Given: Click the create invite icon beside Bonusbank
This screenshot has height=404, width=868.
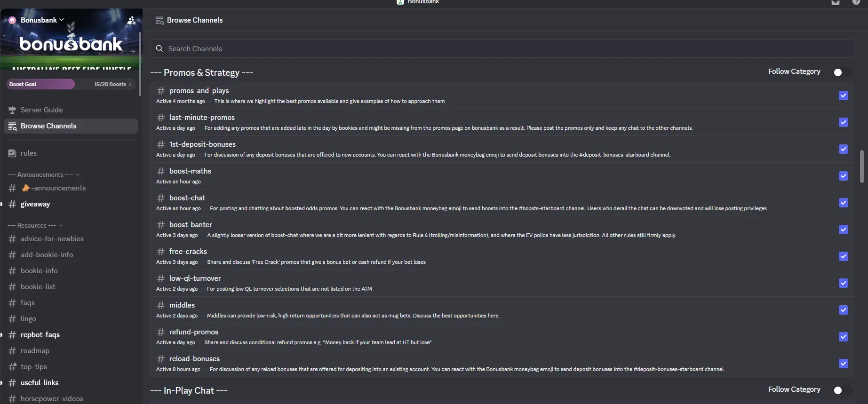Looking at the screenshot, I should click(x=131, y=20).
